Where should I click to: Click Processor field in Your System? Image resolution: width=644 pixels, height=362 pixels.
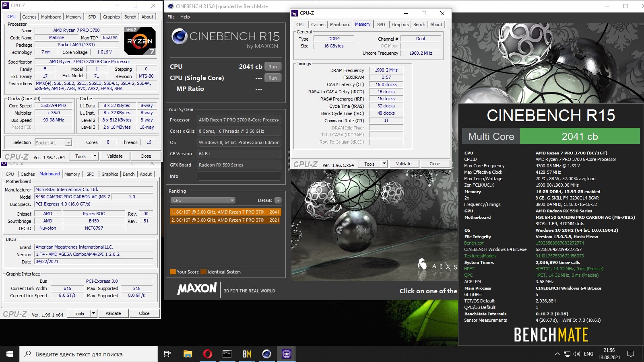(239, 120)
